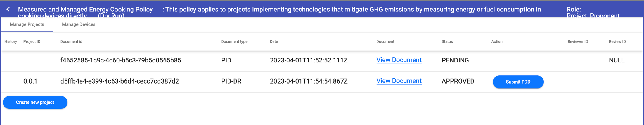Screen dimensions: 644x125
Task: Click the Review ID column header
Action: pyautogui.click(x=617, y=41)
